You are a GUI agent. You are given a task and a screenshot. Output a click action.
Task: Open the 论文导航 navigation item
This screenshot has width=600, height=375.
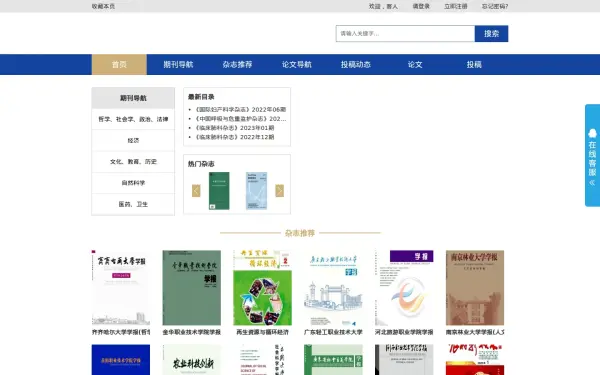pyautogui.click(x=297, y=64)
